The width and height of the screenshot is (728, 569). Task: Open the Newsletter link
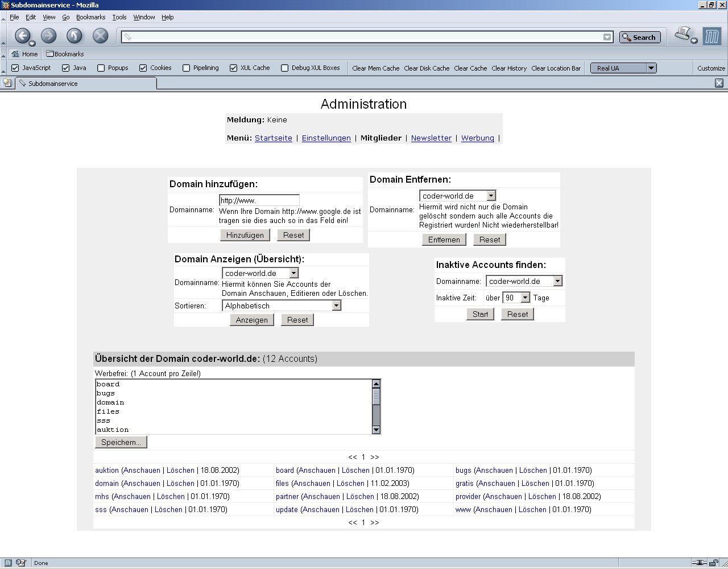[x=431, y=138]
